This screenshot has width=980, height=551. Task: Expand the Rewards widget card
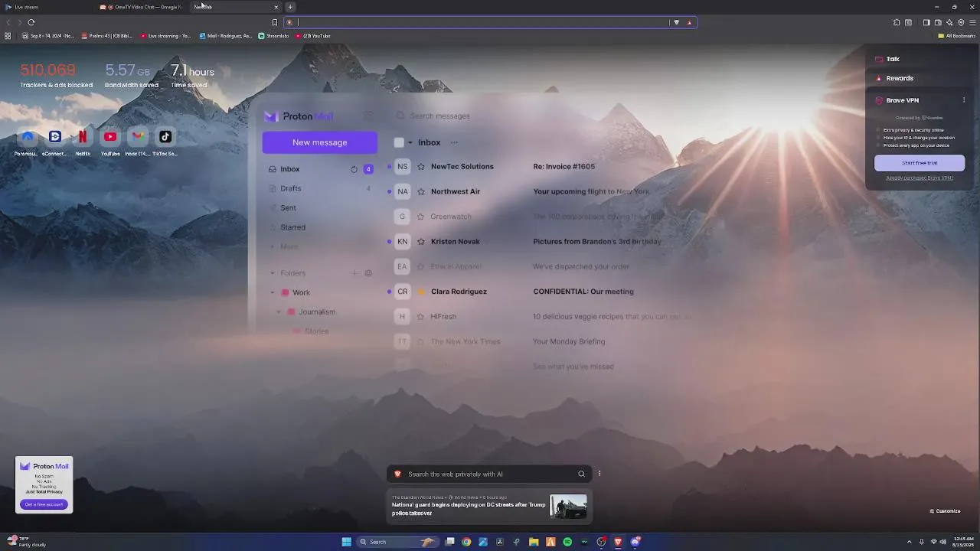click(919, 78)
